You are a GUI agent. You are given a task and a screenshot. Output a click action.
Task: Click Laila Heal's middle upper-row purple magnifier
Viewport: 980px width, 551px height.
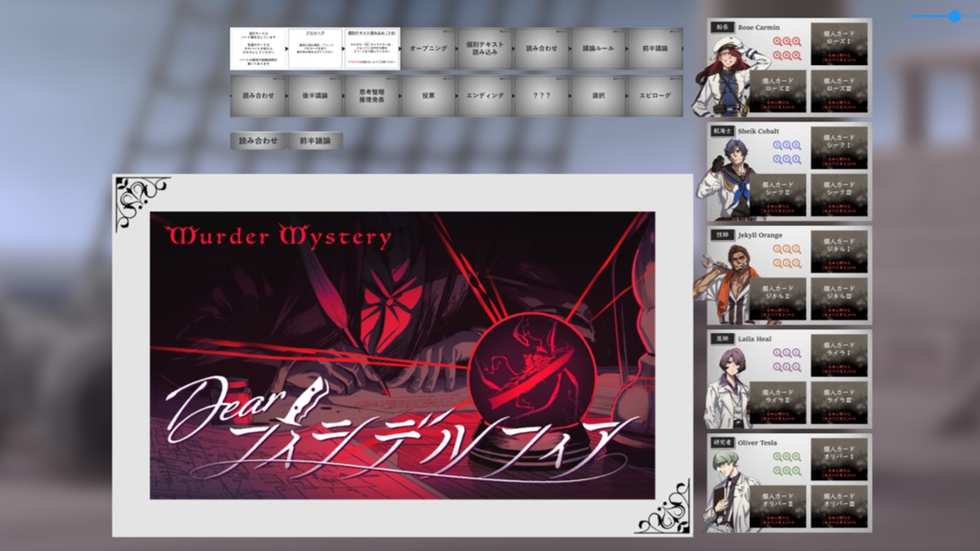tap(787, 353)
